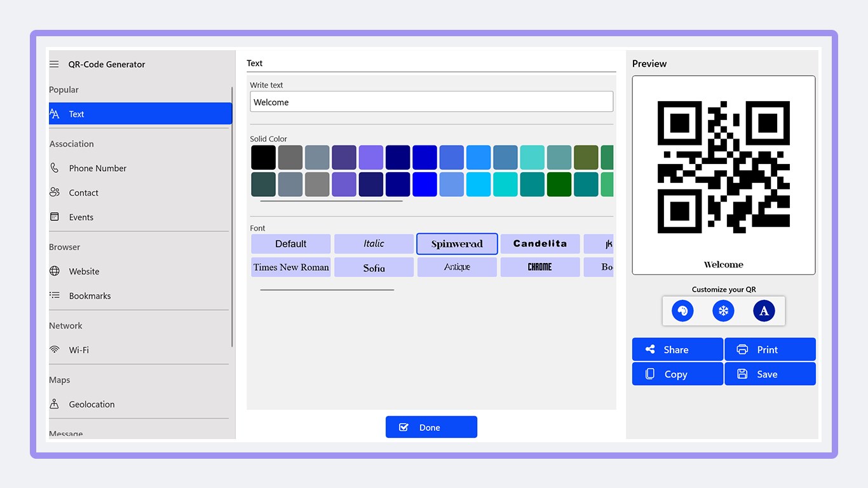The width and height of the screenshot is (868, 488).
Task: Open the color palette customize icon
Action: [x=682, y=311]
